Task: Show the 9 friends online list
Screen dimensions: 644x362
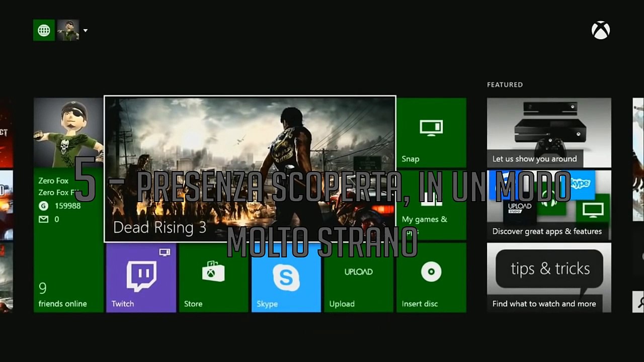Action: [62, 295]
